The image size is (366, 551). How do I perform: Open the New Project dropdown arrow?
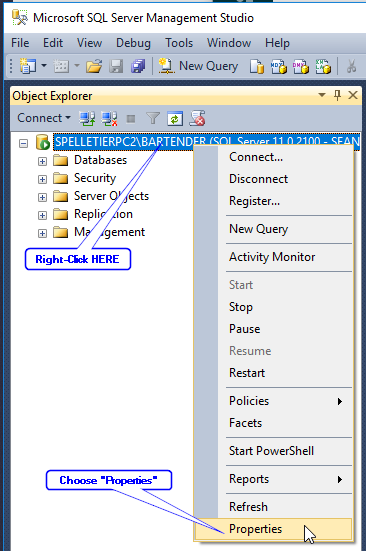[x=44, y=65]
